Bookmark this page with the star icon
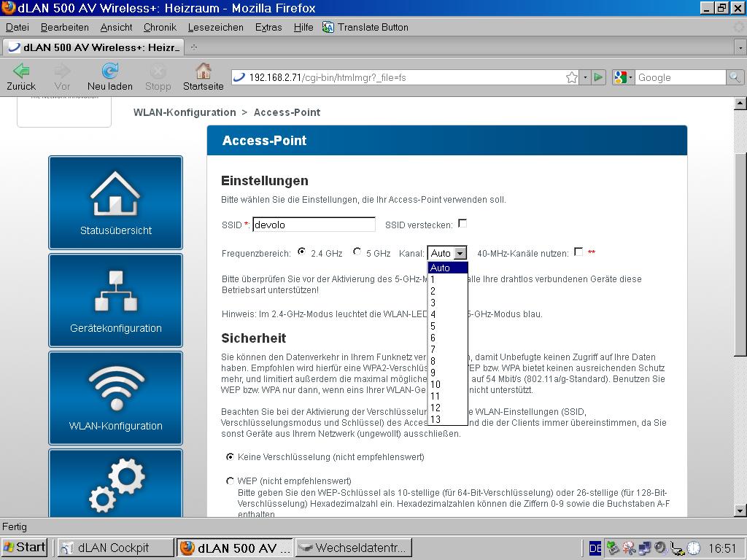The height and width of the screenshot is (560, 747). click(572, 77)
